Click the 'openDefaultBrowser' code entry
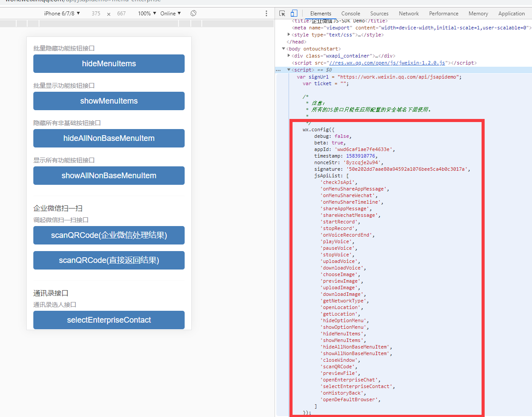 [x=351, y=399]
